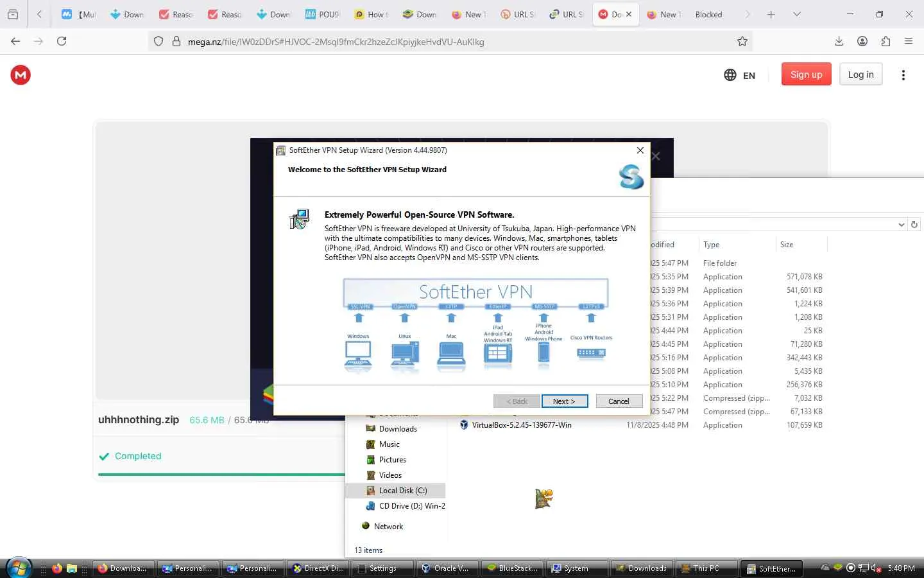924x578 pixels.
Task: Select Local Disk (C:) in Explorer
Action: pyautogui.click(x=395, y=491)
